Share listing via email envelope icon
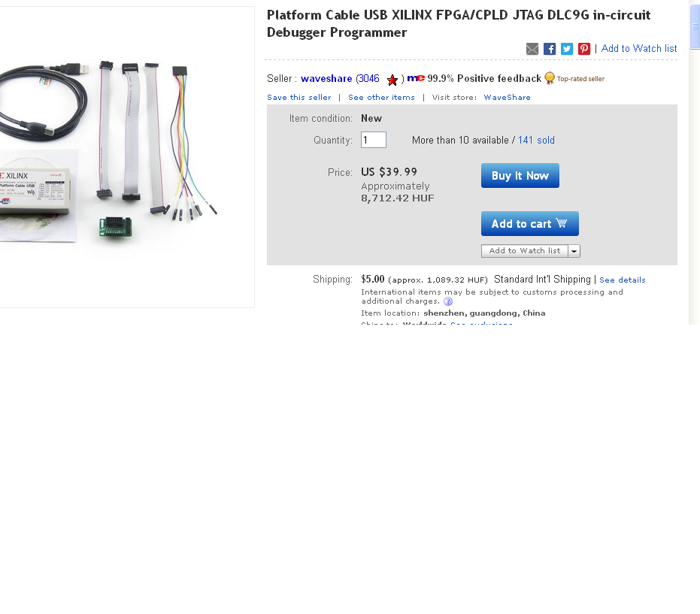 532,49
